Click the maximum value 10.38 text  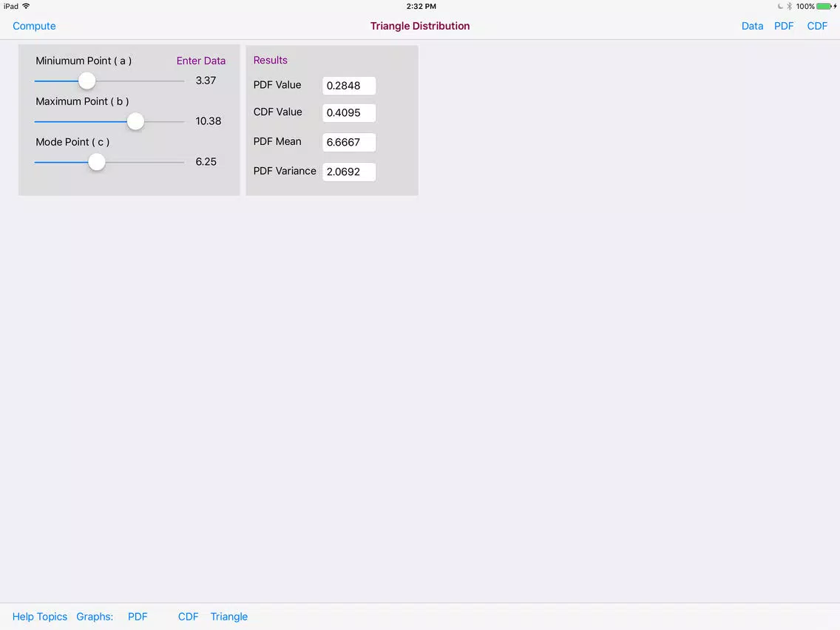point(208,121)
